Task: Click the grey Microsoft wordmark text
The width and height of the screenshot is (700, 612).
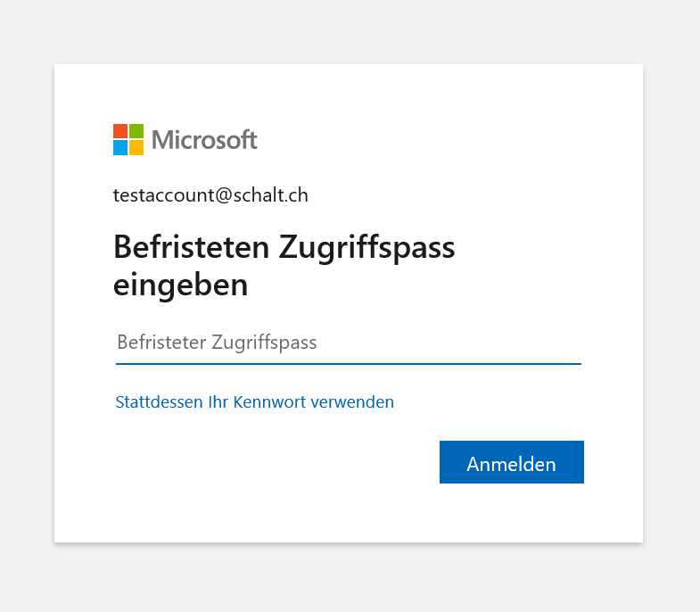Action: point(204,140)
